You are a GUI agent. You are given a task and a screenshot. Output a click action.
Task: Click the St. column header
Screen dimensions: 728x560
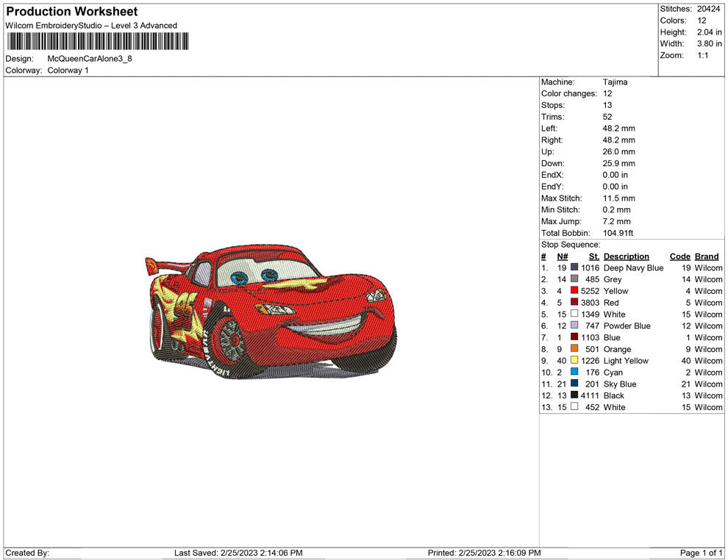click(x=594, y=256)
